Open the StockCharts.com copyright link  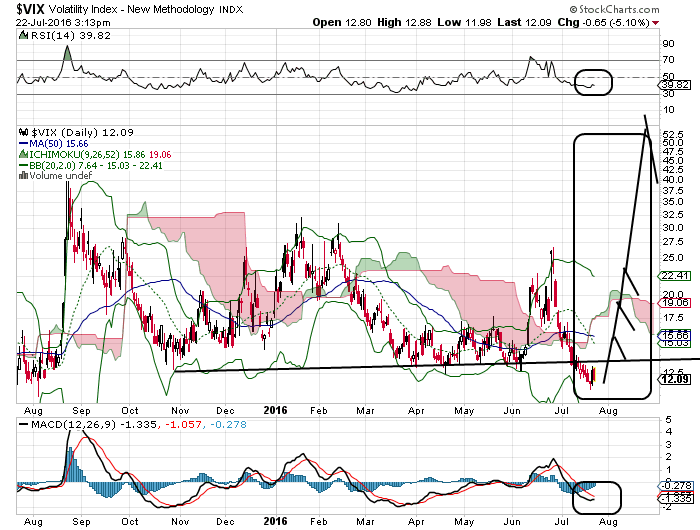point(614,9)
